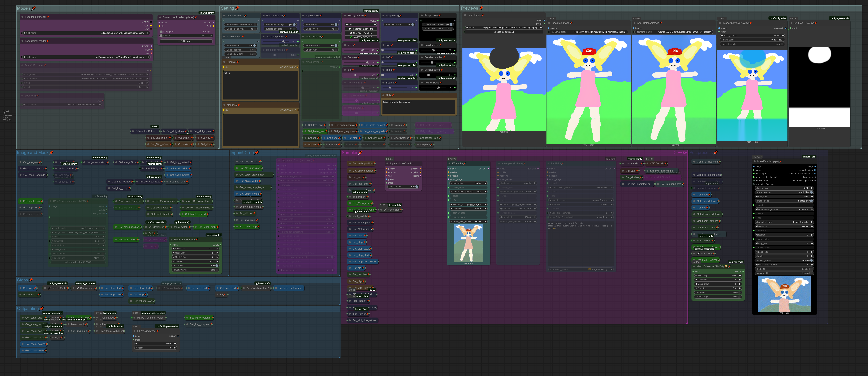Click the pin icon on Load inpaint model node

point(48,17)
